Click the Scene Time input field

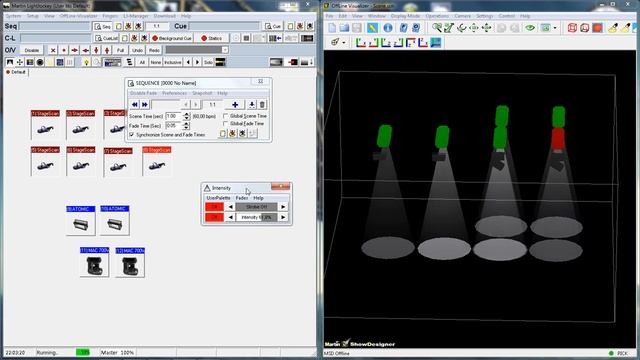(x=174, y=116)
